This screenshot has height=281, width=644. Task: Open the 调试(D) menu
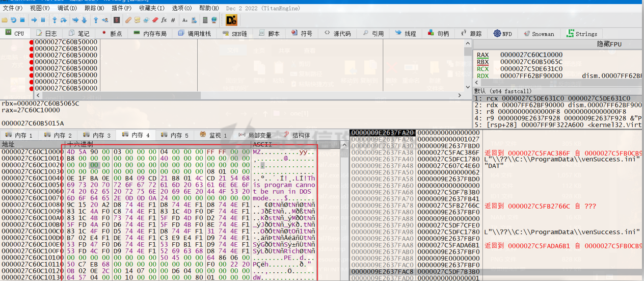pos(67,8)
